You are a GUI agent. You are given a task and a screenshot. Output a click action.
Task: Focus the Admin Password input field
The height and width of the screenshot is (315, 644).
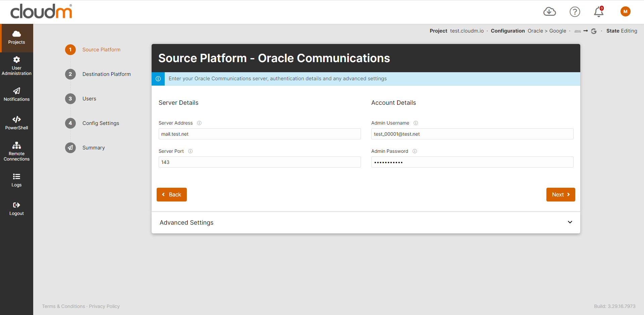coord(472,162)
